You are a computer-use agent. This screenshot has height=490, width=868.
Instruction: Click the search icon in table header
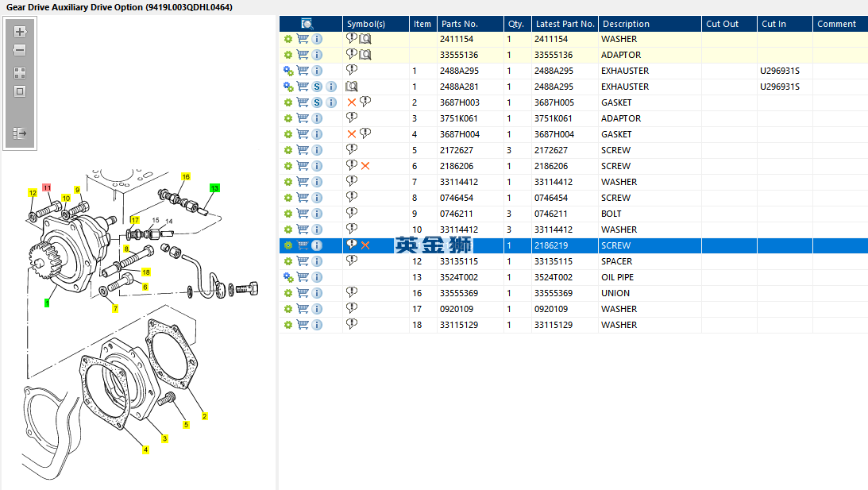coord(307,24)
